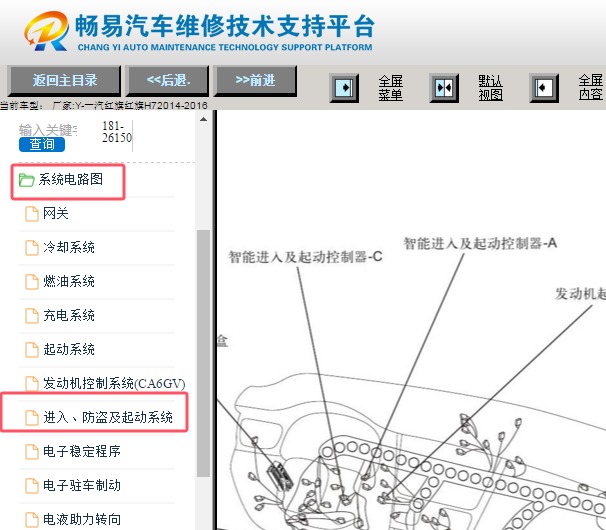Select 进入、防盗及起动系统 tree item
The image size is (606, 530).
[x=108, y=417]
